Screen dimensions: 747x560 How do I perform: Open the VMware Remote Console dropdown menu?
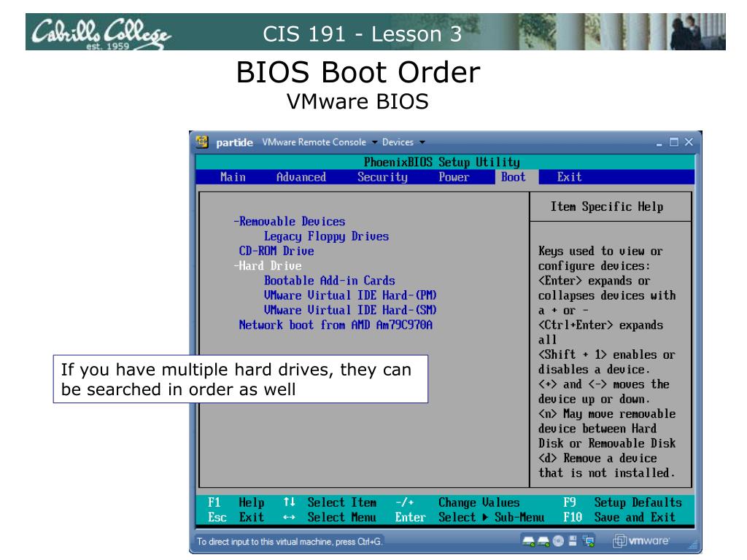click(x=320, y=142)
